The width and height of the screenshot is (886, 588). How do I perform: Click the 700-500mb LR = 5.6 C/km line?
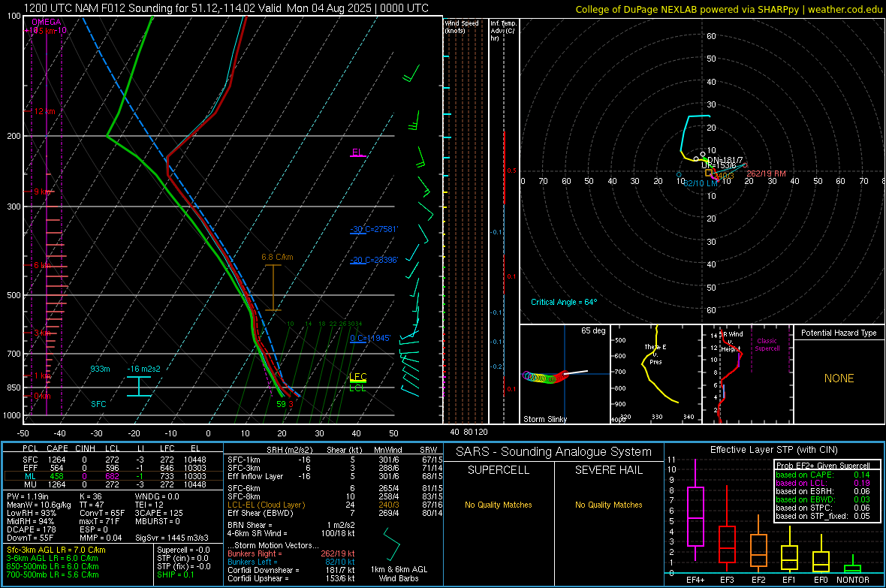coord(53,574)
